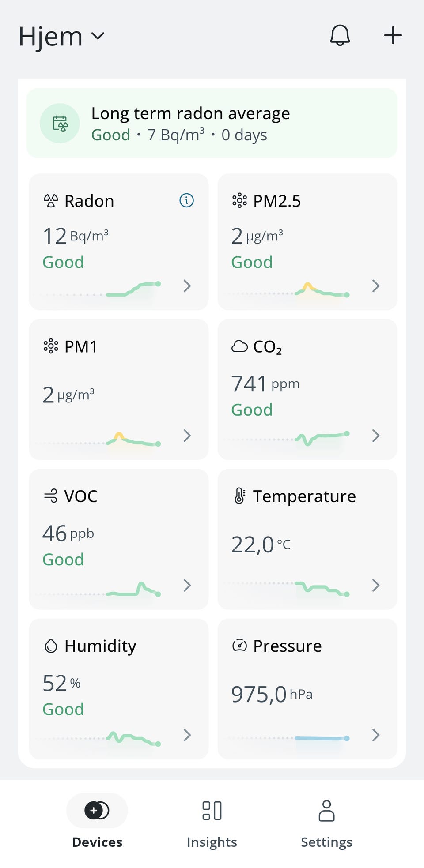Tap the Humidity droplet icon
The height and width of the screenshot is (868, 424).
tap(51, 646)
